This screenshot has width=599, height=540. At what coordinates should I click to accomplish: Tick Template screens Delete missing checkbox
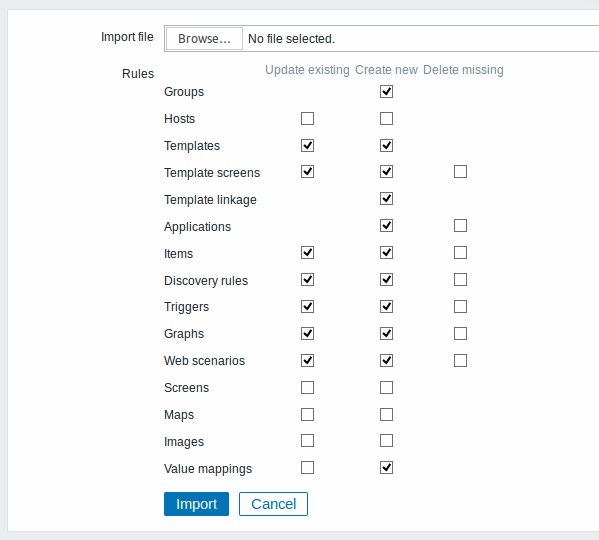point(460,171)
